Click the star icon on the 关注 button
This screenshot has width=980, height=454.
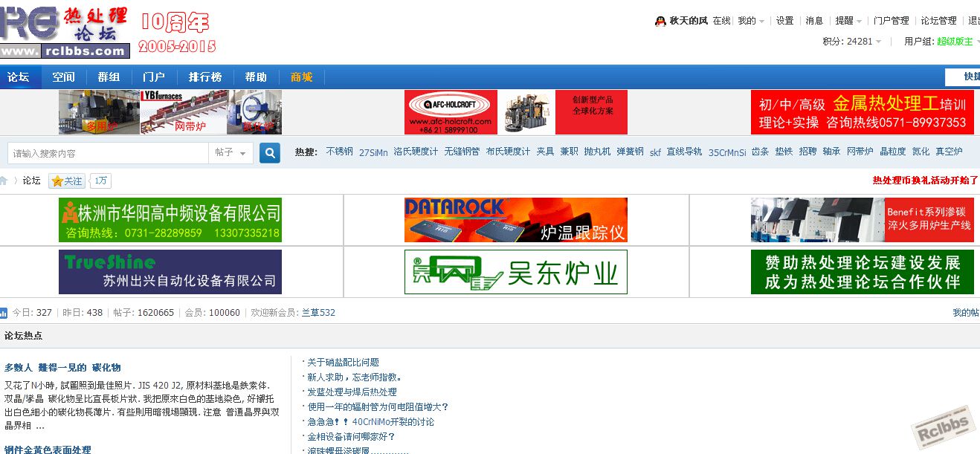57,181
